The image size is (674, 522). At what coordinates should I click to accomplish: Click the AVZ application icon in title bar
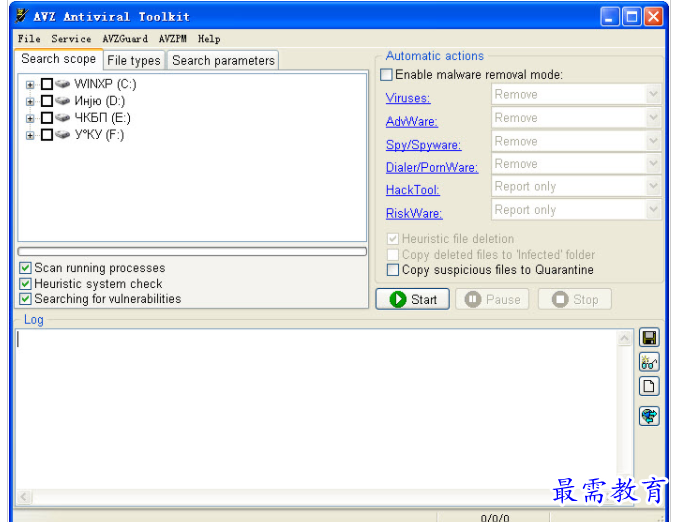coord(21,15)
